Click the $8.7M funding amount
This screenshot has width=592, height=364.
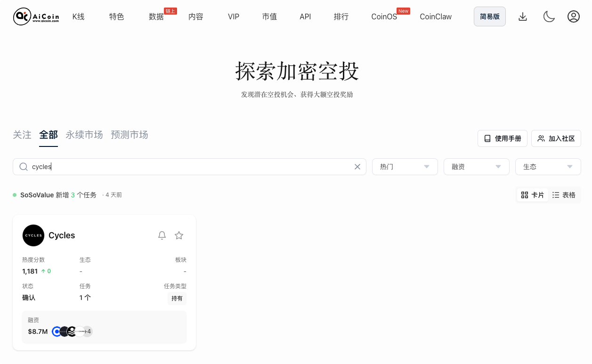click(x=38, y=332)
